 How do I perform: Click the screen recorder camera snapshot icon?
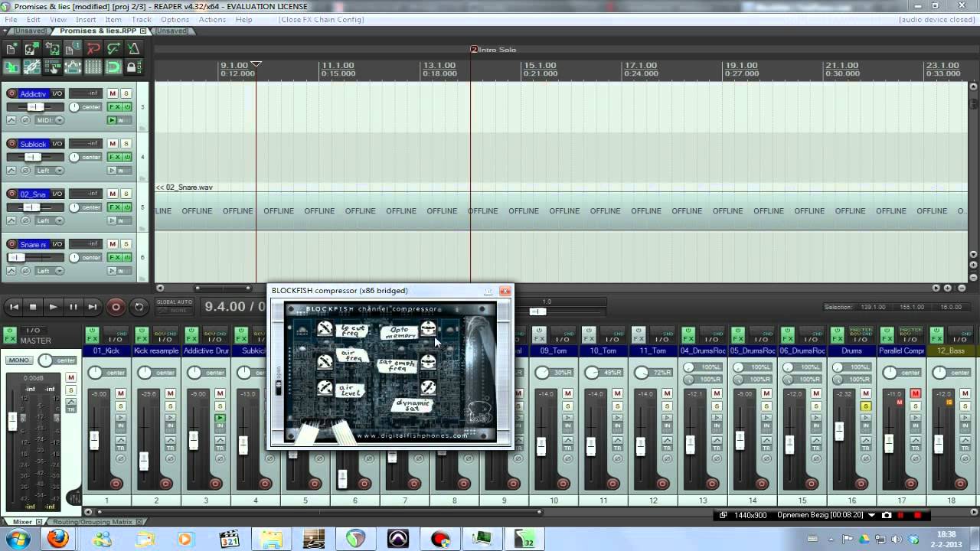(x=887, y=515)
